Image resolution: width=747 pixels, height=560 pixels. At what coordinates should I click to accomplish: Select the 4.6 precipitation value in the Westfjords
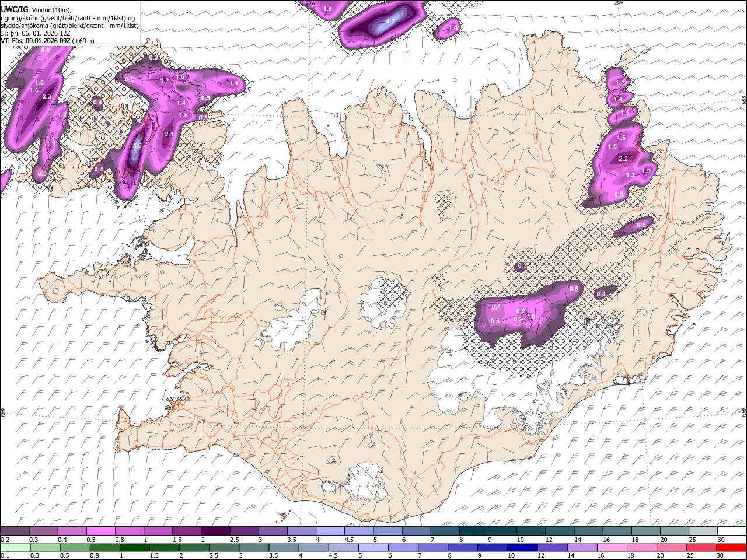tap(137, 145)
